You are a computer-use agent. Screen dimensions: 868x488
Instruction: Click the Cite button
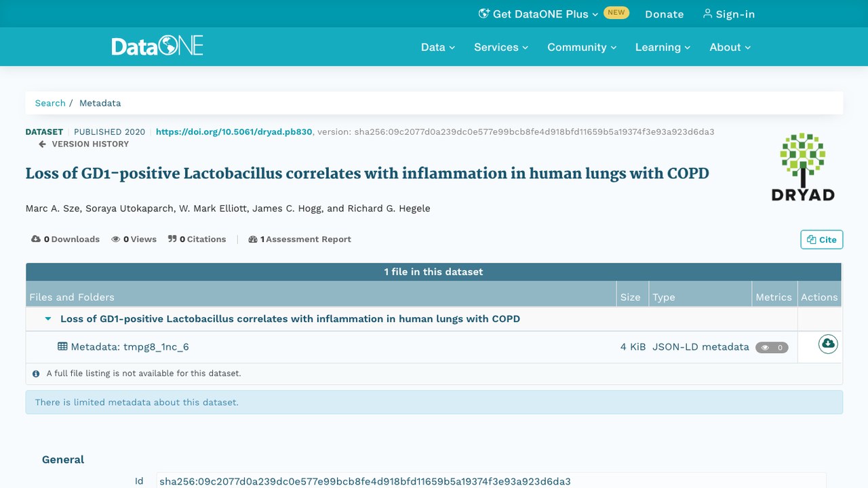point(822,239)
